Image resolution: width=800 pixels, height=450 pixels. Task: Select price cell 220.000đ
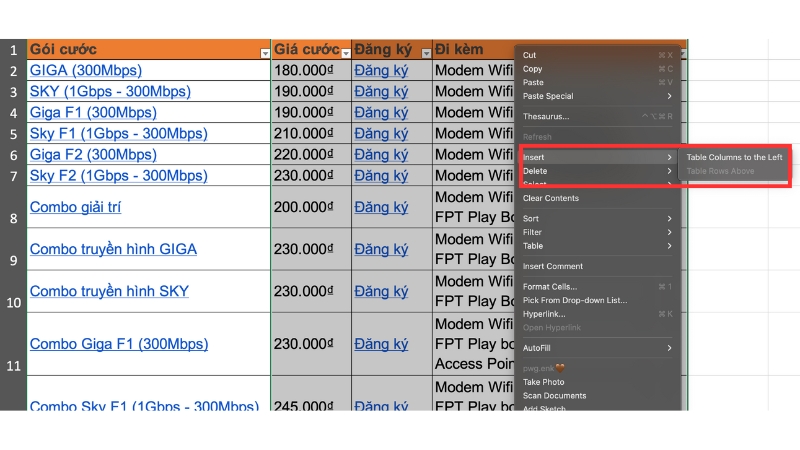click(x=311, y=155)
